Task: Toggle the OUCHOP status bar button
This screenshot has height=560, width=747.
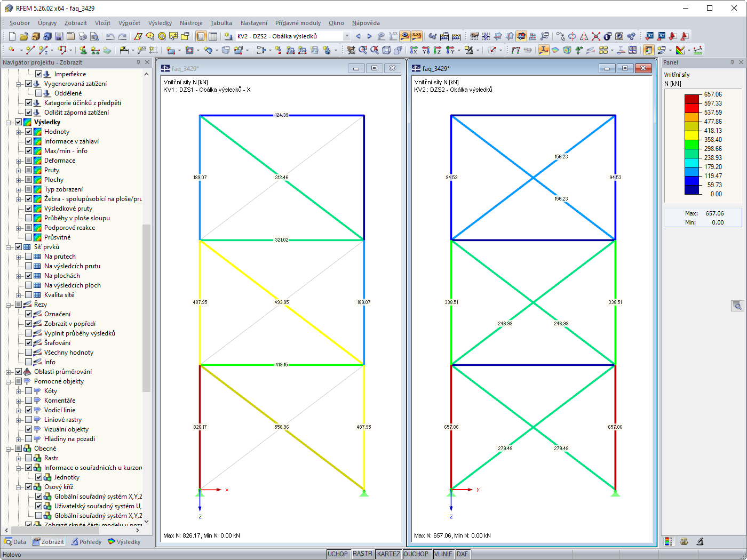Action: tap(416, 554)
